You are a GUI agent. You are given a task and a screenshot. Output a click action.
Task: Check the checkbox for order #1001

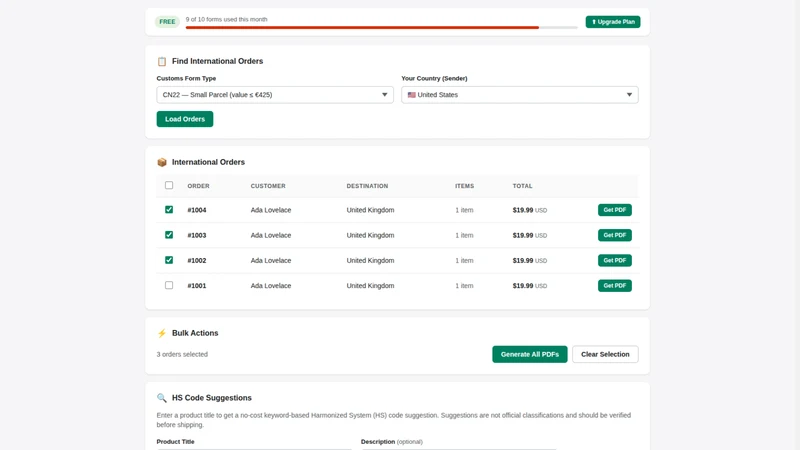click(169, 285)
